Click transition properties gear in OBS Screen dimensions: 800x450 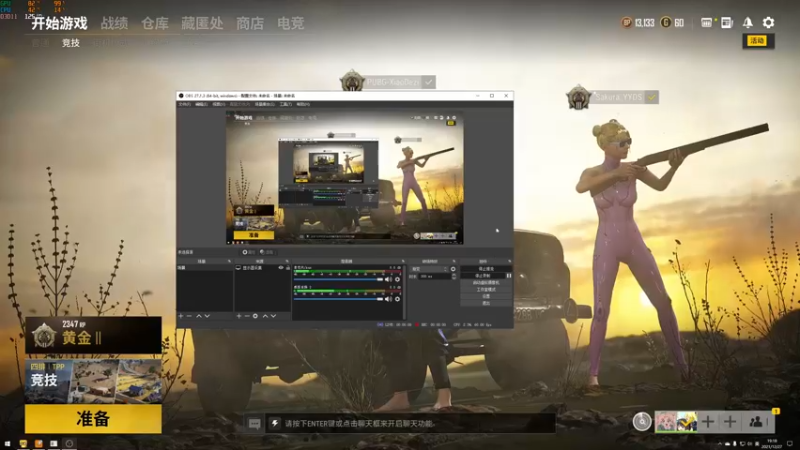pyautogui.click(x=453, y=269)
